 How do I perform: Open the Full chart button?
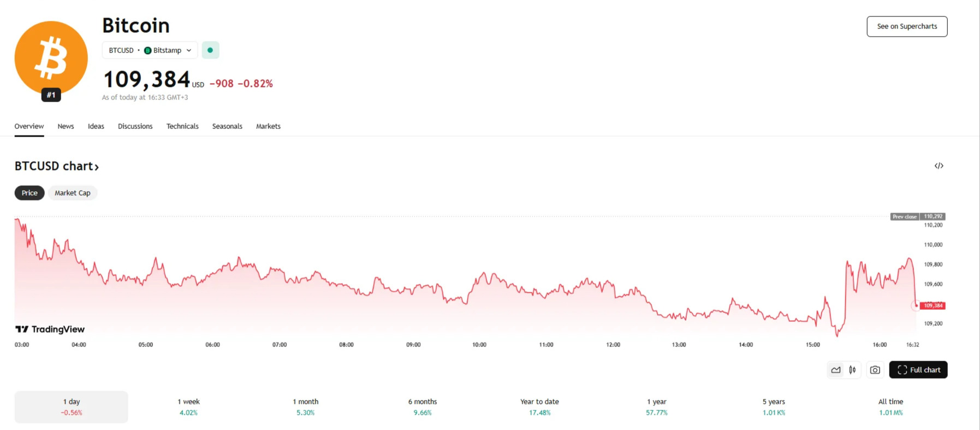[918, 370]
